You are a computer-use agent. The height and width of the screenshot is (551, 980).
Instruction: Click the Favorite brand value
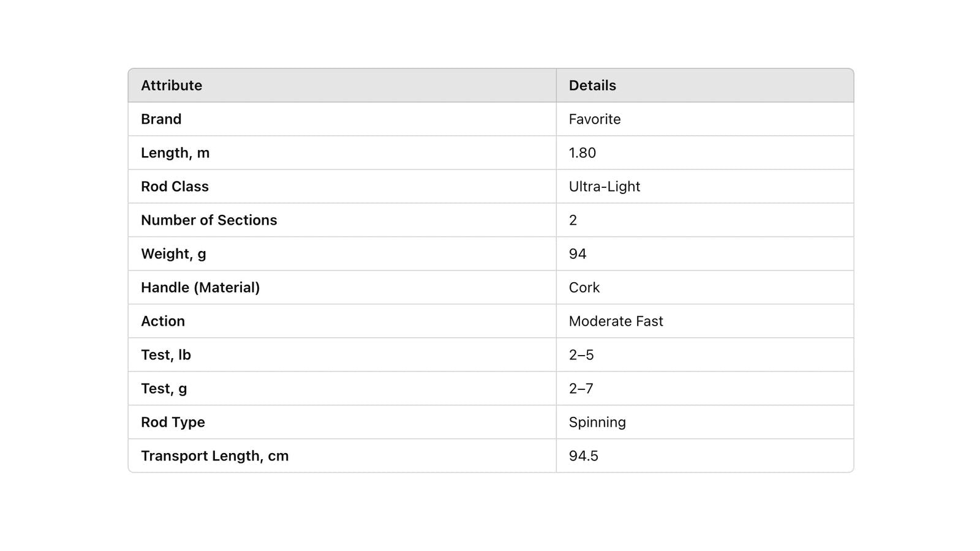click(x=595, y=119)
